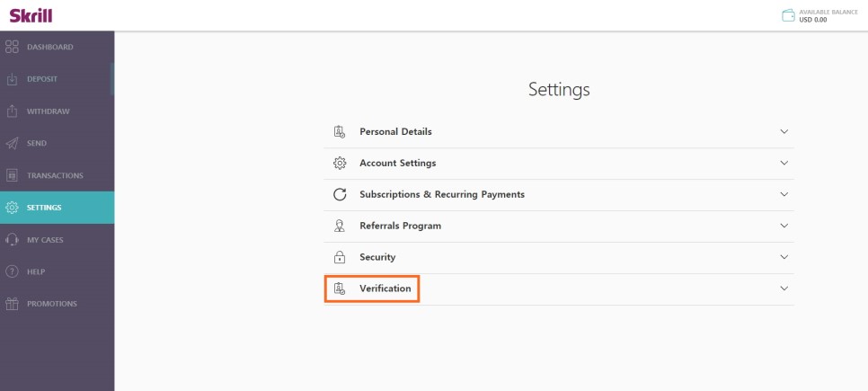Click the My Cases headset icon

[x=13, y=240]
